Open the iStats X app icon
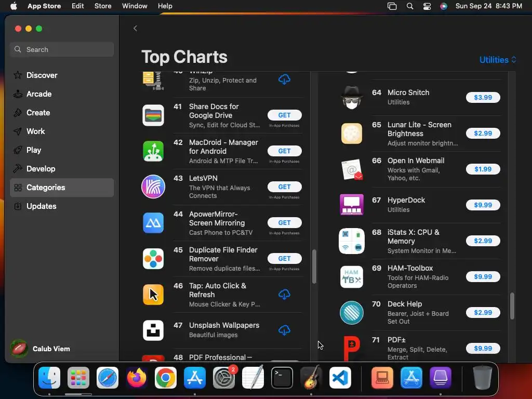Viewport: 532px width, 399px height. [x=352, y=241]
